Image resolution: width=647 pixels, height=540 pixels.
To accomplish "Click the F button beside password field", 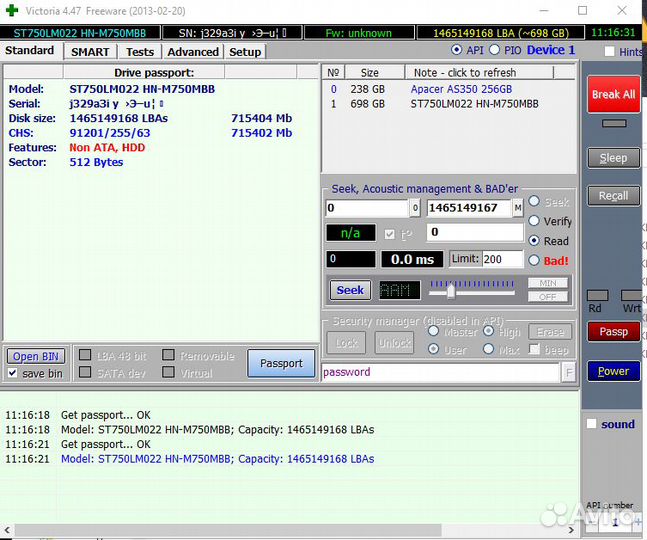I will click(x=569, y=373).
